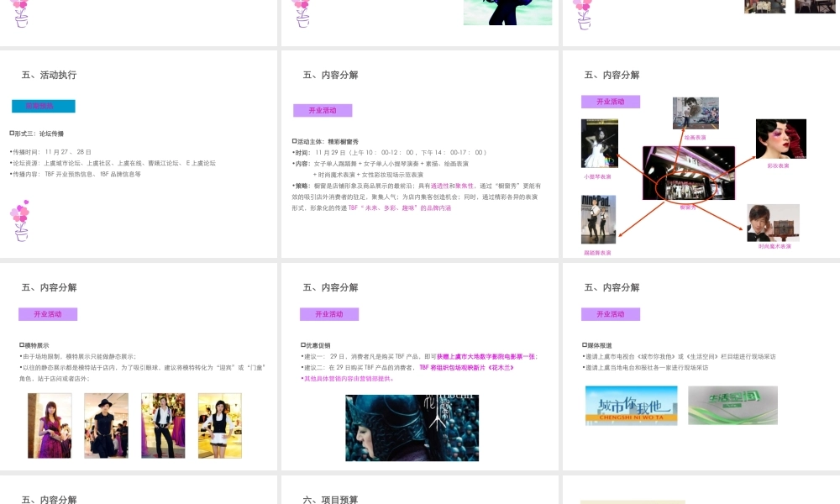
Task: Select the central 橱窗秀 storefront image
Action: point(689,173)
